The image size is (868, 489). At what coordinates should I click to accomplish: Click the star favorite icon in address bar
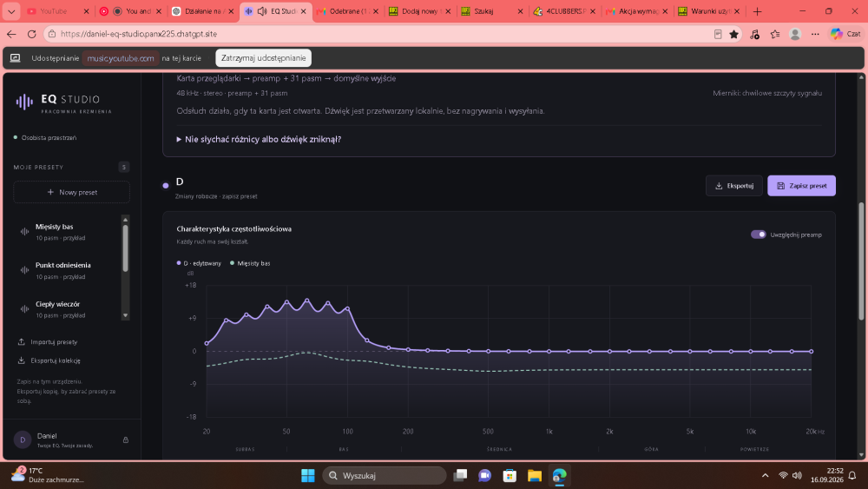click(x=734, y=34)
